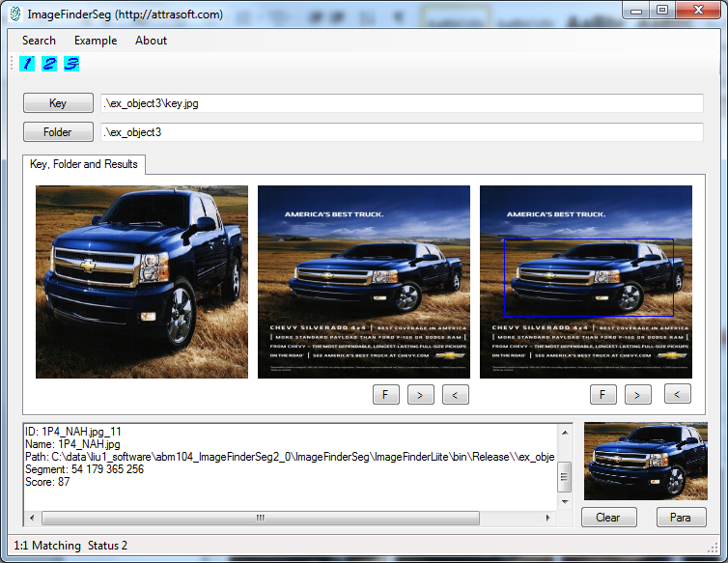Image resolution: width=728 pixels, height=563 pixels.
Task: Click the previous < button under results image
Action: click(678, 394)
